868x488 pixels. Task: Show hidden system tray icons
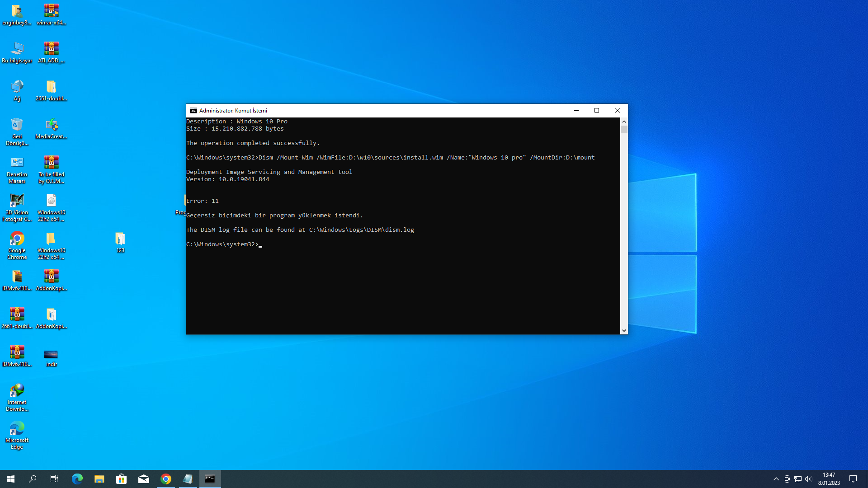pos(776,479)
